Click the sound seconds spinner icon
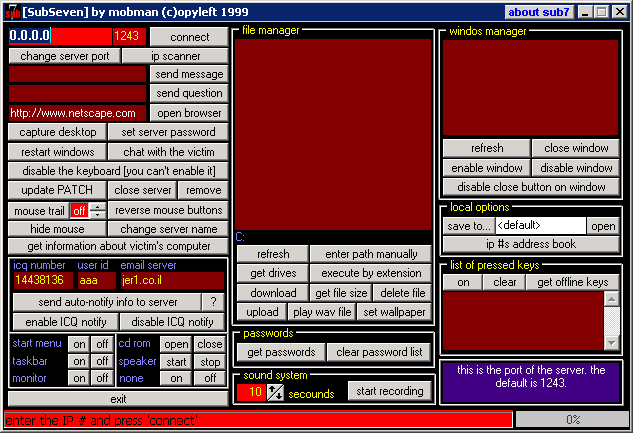 click(275, 393)
